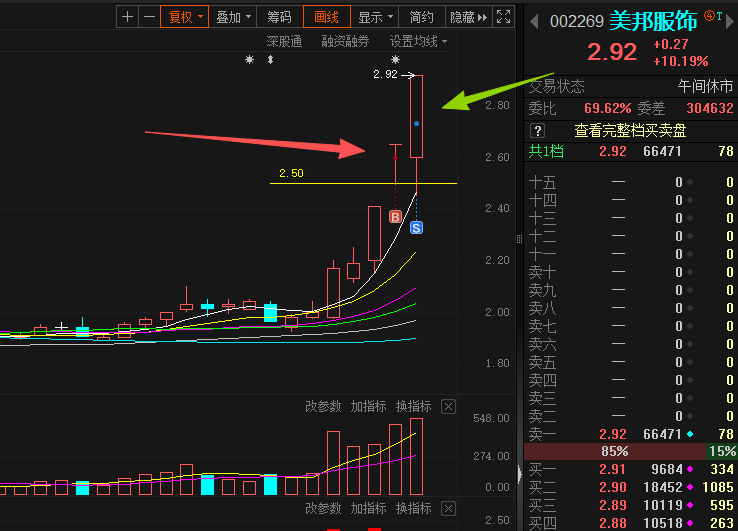
Task: Click the 买四 price 2.88
Action: (612, 523)
